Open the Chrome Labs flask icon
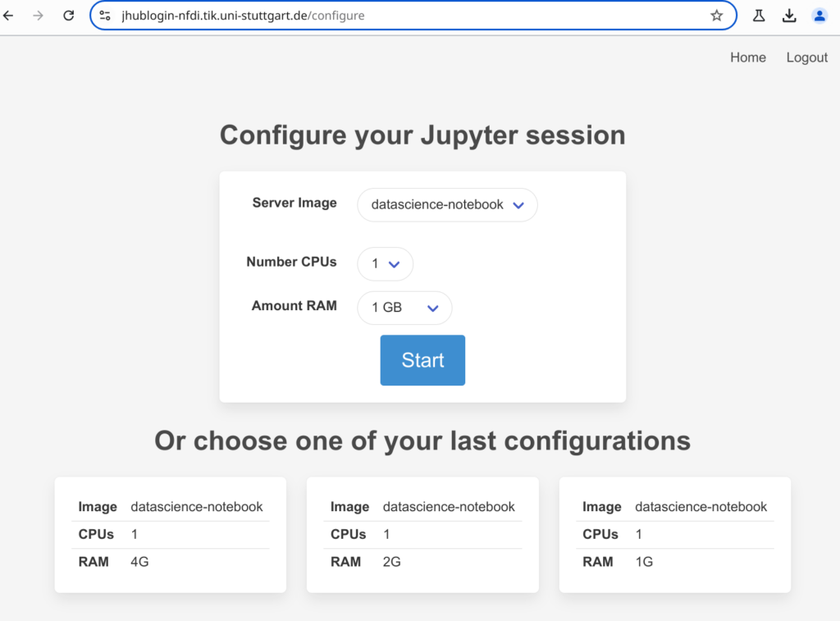 pyautogui.click(x=759, y=16)
